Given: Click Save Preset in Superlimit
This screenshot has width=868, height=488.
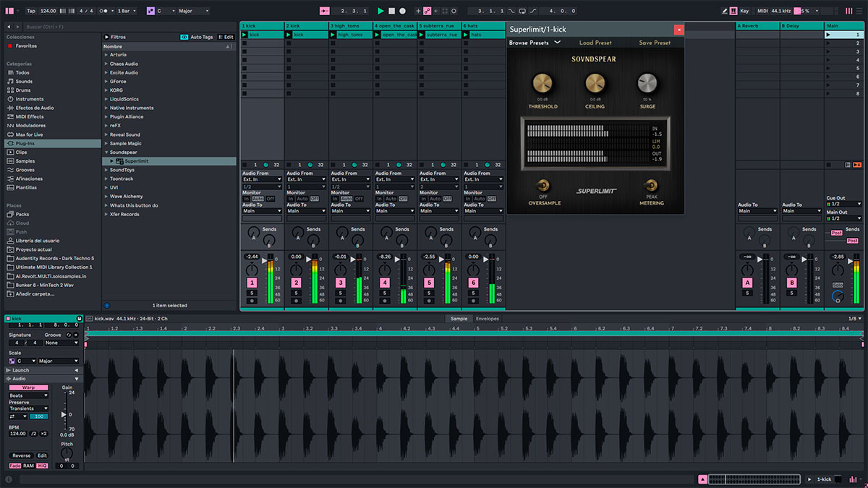Looking at the screenshot, I should [655, 43].
